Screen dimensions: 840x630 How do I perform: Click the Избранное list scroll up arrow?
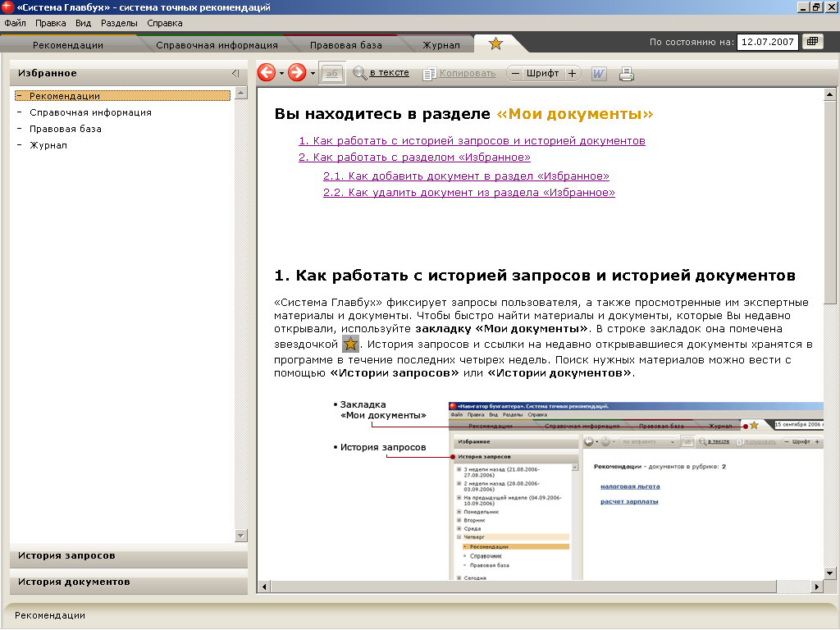[241, 93]
